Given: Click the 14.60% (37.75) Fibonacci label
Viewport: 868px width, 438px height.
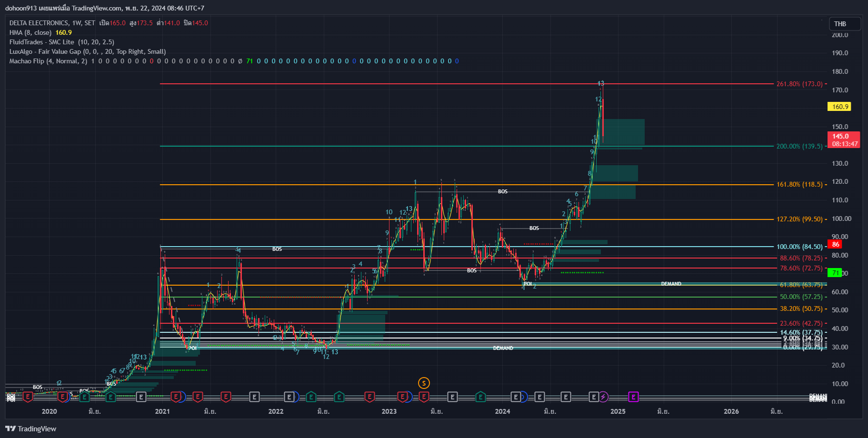Looking at the screenshot, I should 801,332.
